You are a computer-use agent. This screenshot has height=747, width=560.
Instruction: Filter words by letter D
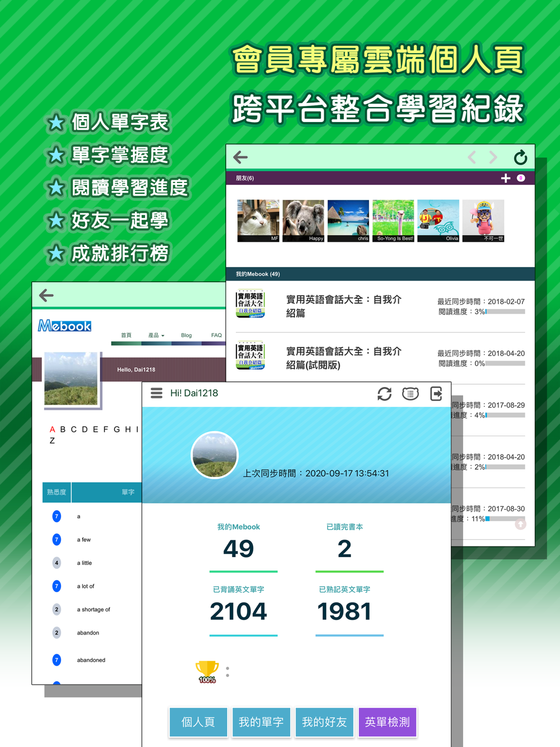(x=85, y=429)
